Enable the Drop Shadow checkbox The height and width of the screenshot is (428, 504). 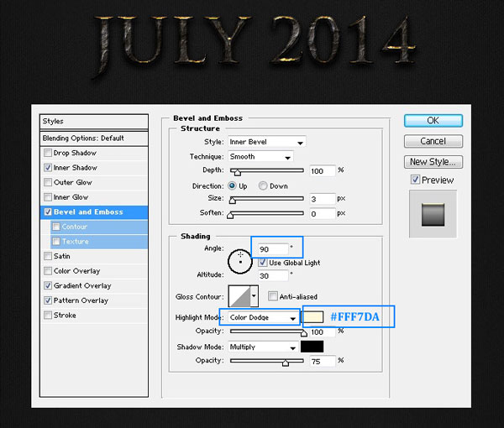pos(48,153)
